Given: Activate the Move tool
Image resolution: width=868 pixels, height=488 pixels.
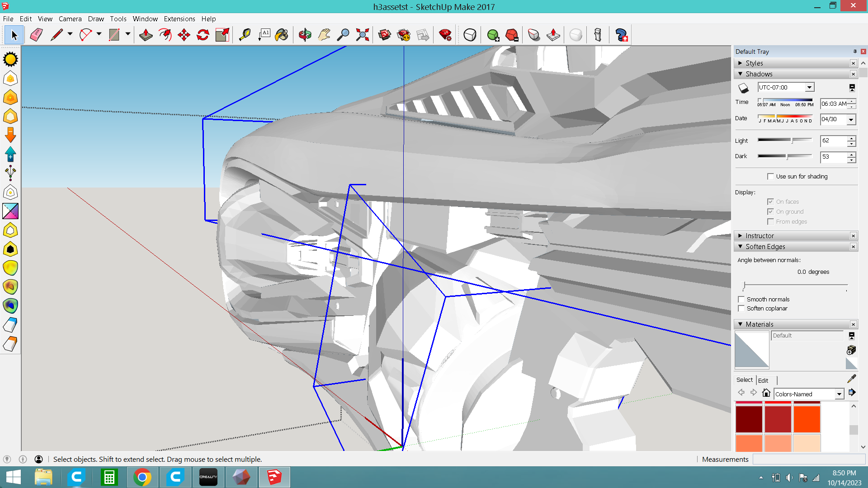Looking at the screenshot, I should click(184, 35).
